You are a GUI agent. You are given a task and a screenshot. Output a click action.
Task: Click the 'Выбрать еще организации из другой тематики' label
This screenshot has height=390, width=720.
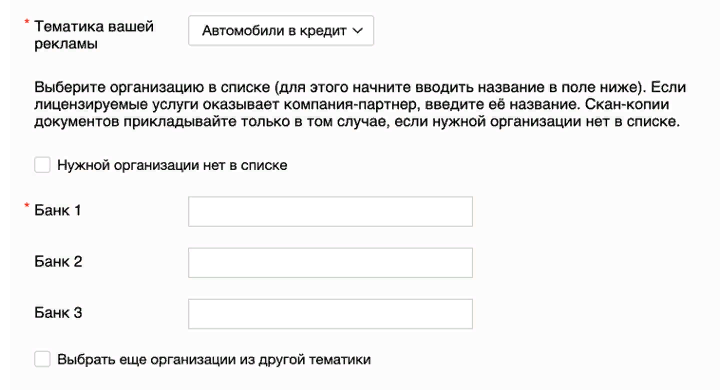(x=214, y=359)
